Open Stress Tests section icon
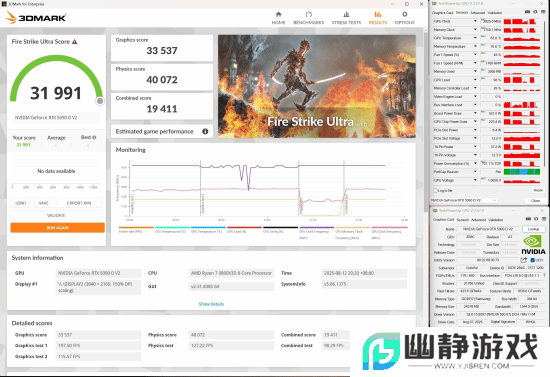Screen dimensions: 550x377 pyautogui.click(x=346, y=14)
